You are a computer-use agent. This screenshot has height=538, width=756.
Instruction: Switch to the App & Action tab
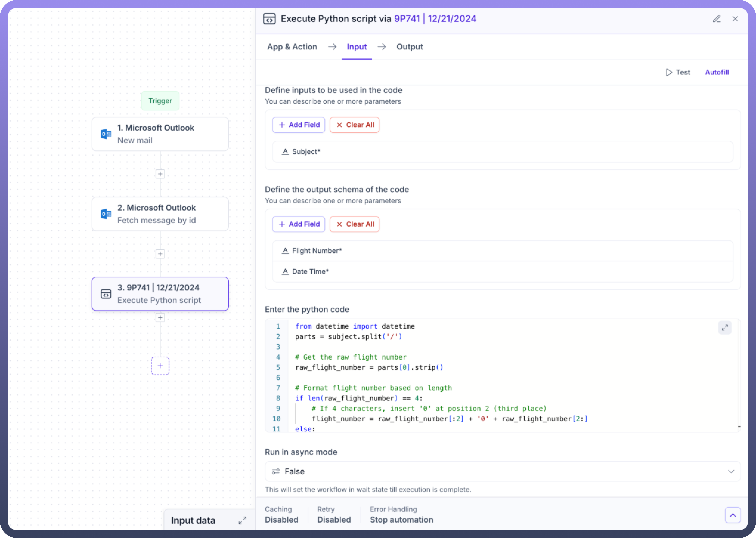tap(292, 47)
